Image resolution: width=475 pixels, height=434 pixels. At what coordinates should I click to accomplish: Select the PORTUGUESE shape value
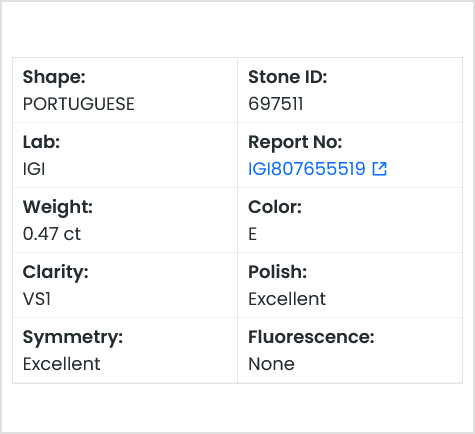point(79,104)
